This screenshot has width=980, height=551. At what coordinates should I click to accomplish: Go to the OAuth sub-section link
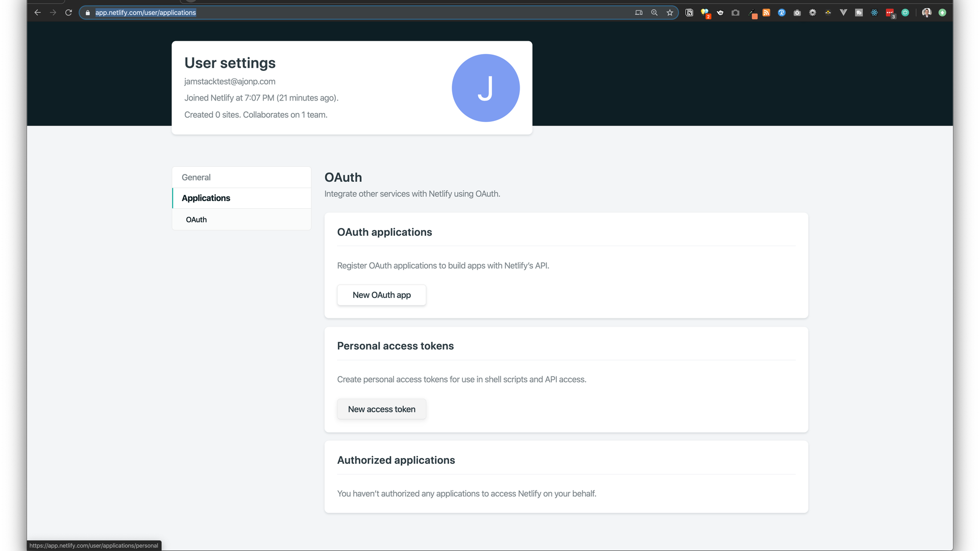(197, 220)
